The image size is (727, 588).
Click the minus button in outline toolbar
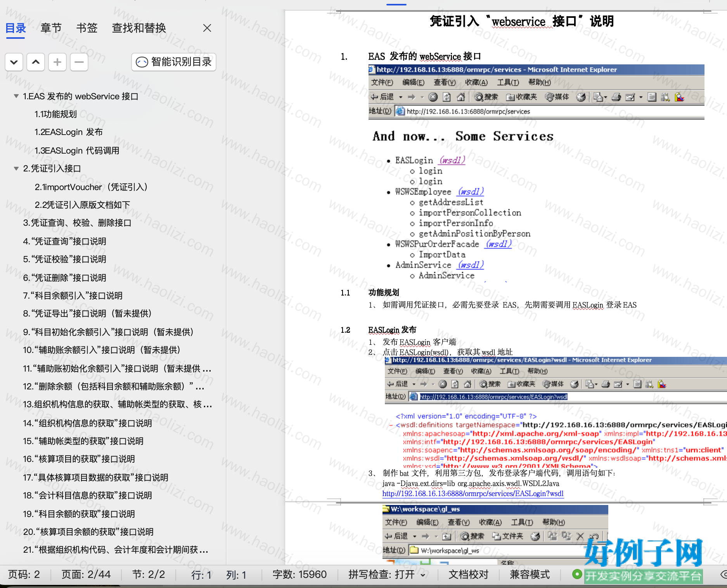click(79, 62)
